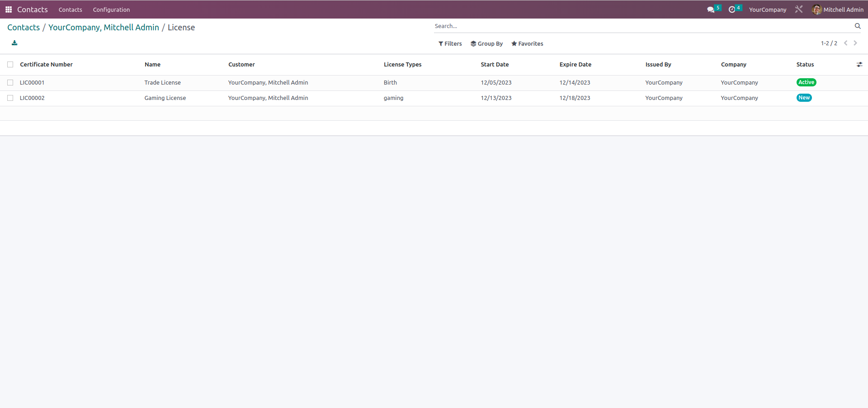This screenshot has height=408, width=868.
Task: Click Mitchell Admin avatar picture
Action: pyautogui.click(x=816, y=9)
